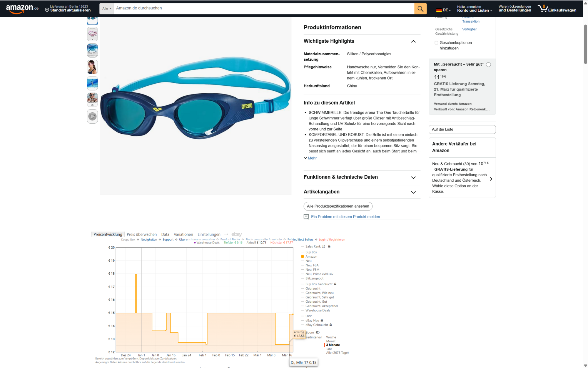Collapse Wichtigste Highlights section
The width and height of the screenshot is (588, 368).
pos(413,42)
